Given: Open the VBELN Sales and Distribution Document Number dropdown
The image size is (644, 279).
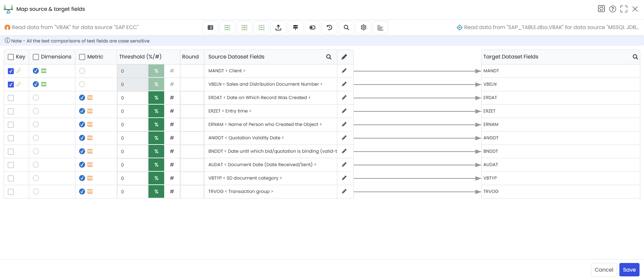Looking at the screenshot, I should coord(271,84).
